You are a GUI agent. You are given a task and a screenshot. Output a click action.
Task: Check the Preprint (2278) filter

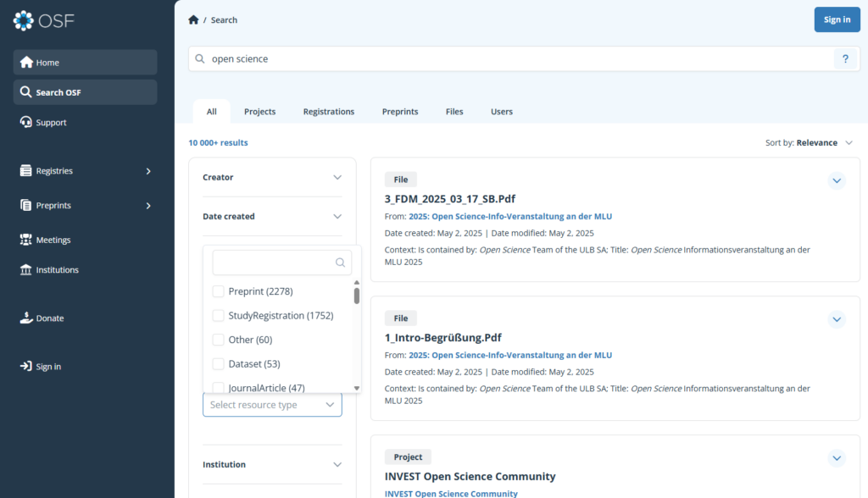[x=218, y=290]
